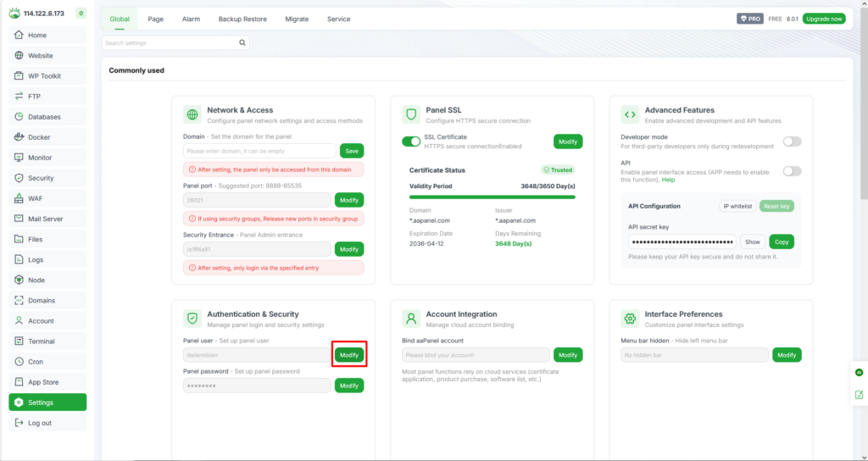Disable the SSL Certificate toggle
This screenshot has height=461, width=868.
pos(411,142)
